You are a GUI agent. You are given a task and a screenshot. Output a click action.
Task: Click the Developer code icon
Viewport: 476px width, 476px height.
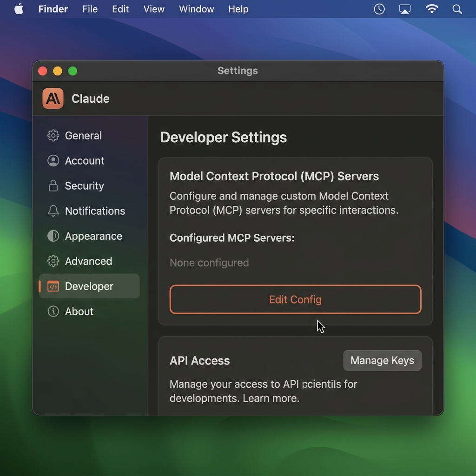tap(53, 286)
